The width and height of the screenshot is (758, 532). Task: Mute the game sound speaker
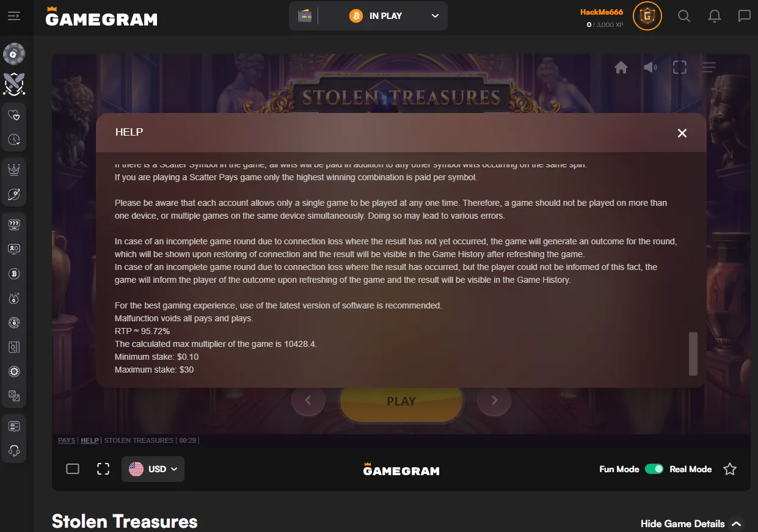[x=650, y=67]
